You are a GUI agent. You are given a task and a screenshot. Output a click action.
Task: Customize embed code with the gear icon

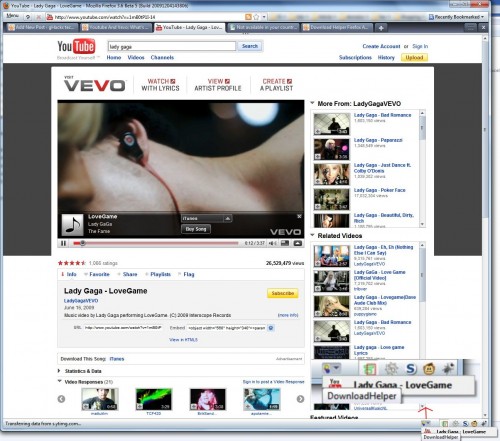pyautogui.click(x=271, y=328)
